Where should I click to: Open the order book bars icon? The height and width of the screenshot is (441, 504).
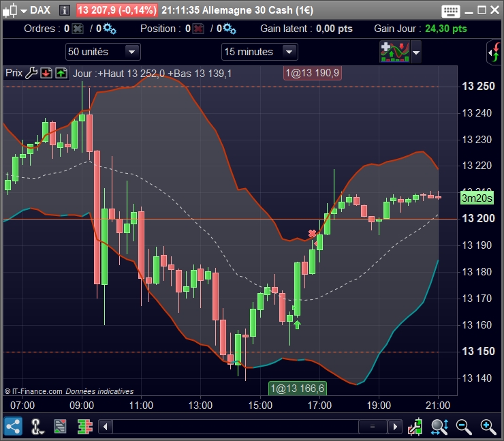(85, 427)
